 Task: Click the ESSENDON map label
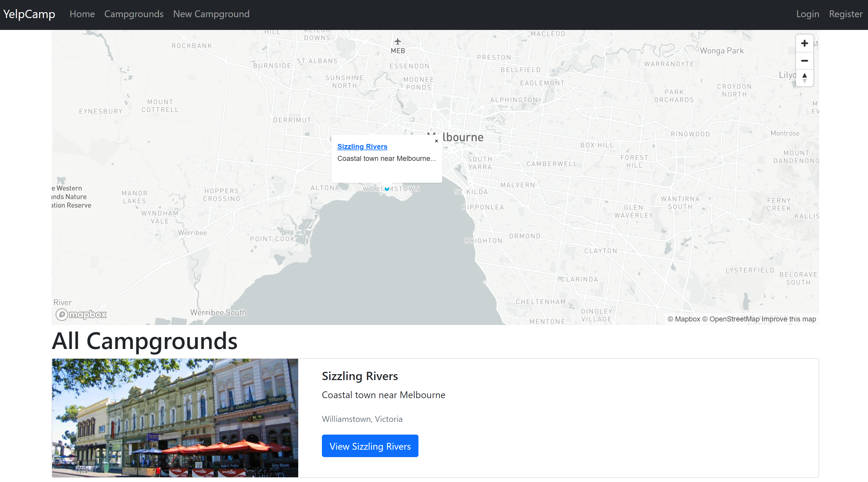[409, 66]
